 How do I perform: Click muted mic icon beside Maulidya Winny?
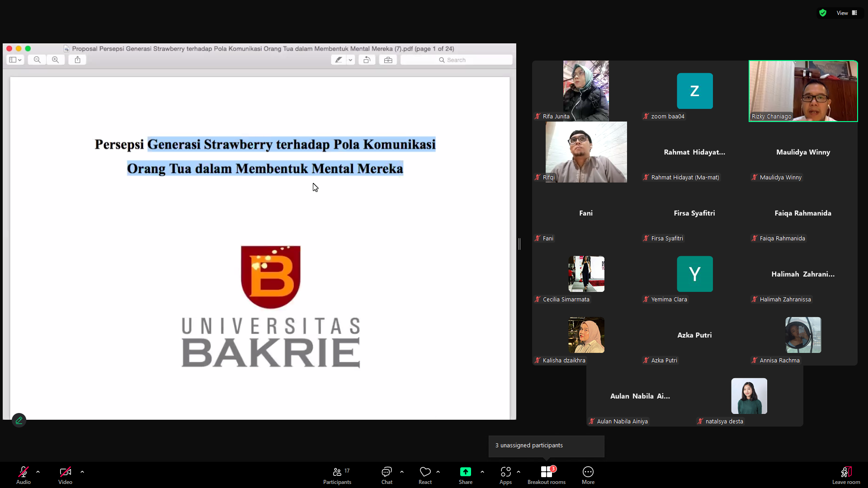pos(755,178)
